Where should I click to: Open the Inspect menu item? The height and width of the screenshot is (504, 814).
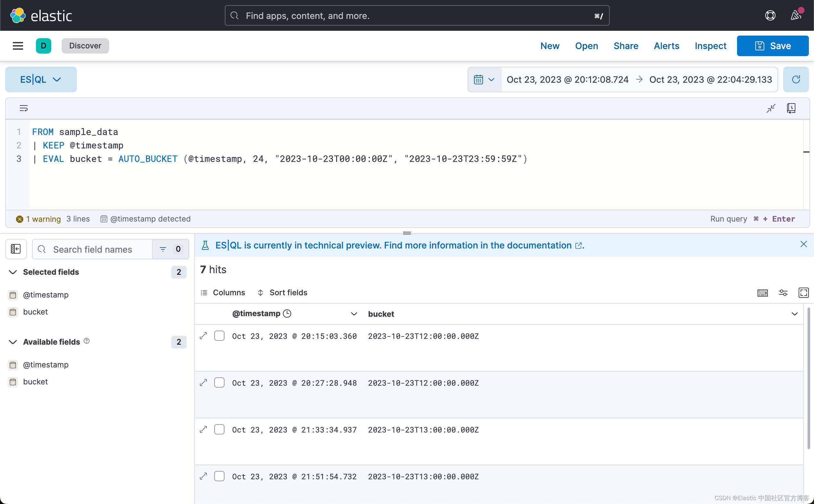710,46
